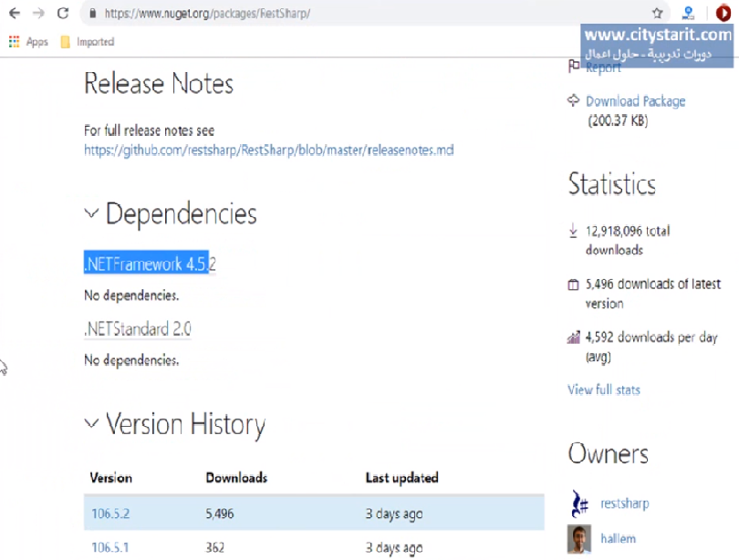Click the Download Package link

pos(635,101)
